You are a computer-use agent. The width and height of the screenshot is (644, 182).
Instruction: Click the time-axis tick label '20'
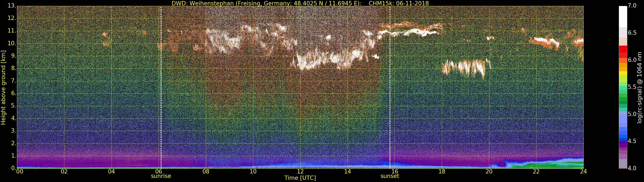pyautogui.click(x=489, y=172)
